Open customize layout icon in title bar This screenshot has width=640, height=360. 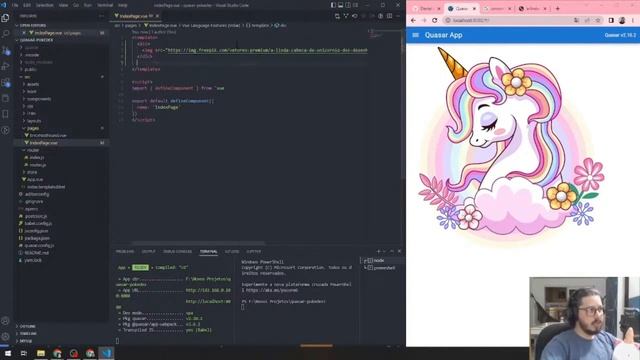356,5
